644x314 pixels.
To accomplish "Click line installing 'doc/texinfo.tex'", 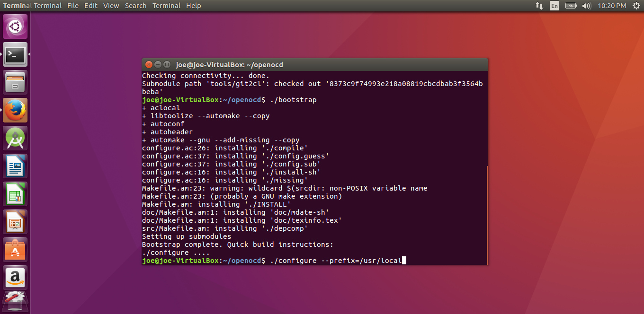I will [242, 220].
